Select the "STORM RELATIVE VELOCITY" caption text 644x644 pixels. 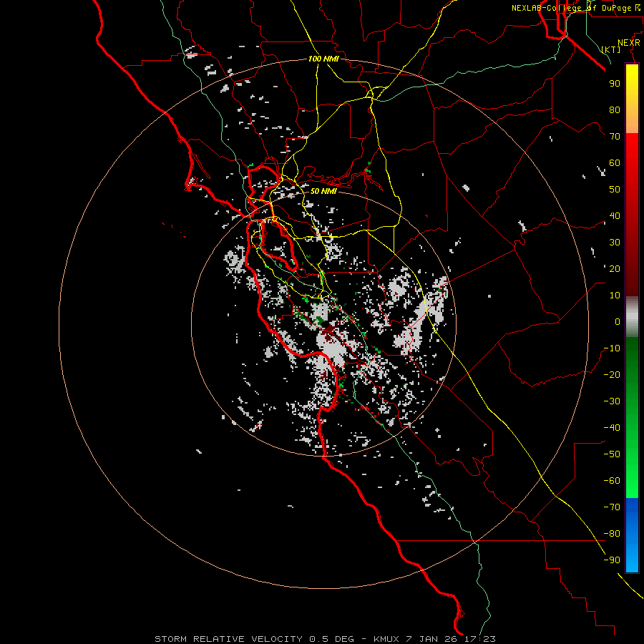228,639
